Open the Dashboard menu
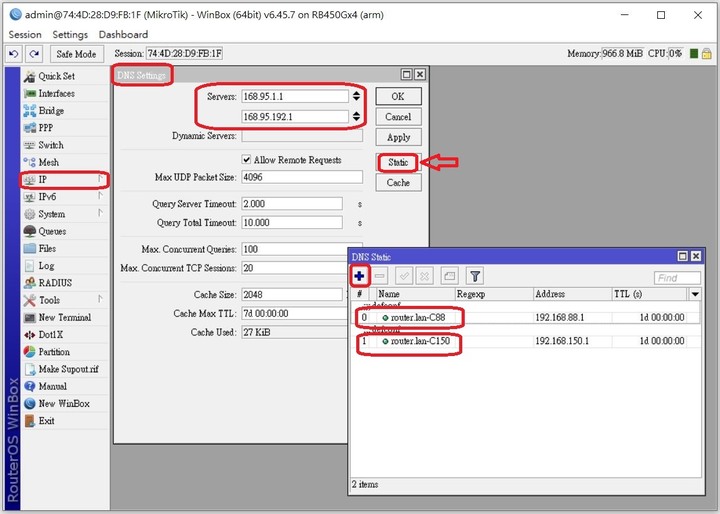 click(123, 34)
